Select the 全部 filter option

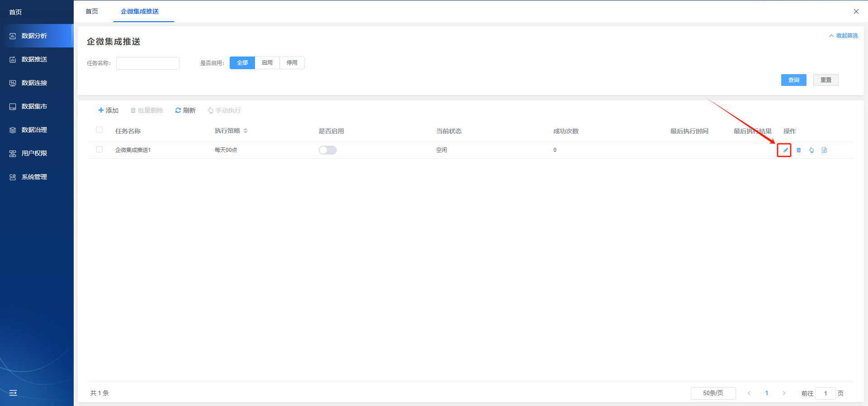[242, 63]
